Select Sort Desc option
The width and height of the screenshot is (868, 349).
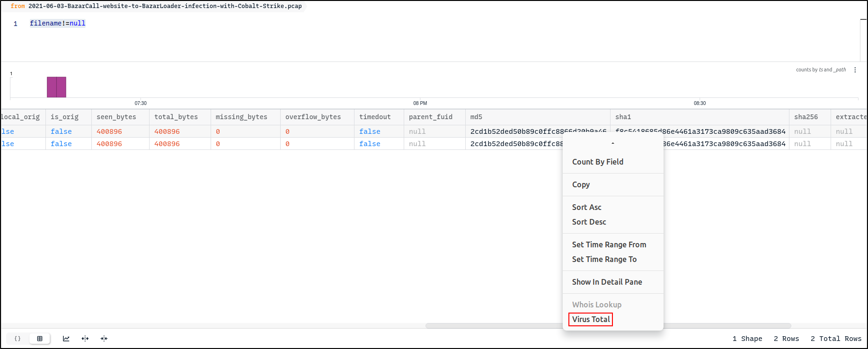[589, 222]
